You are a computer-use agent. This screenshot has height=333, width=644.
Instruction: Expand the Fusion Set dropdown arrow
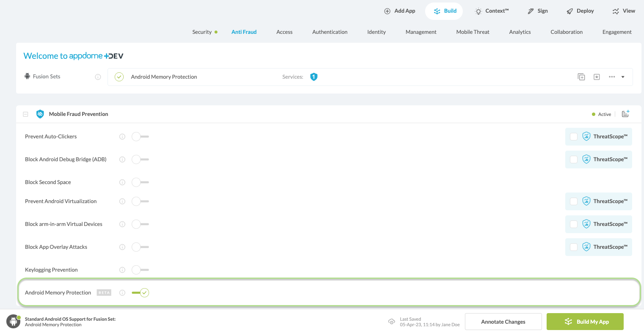tap(623, 77)
